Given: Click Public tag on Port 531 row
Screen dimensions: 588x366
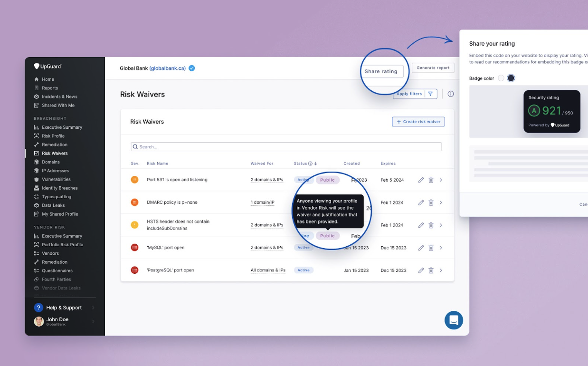Looking at the screenshot, I should [327, 180].
